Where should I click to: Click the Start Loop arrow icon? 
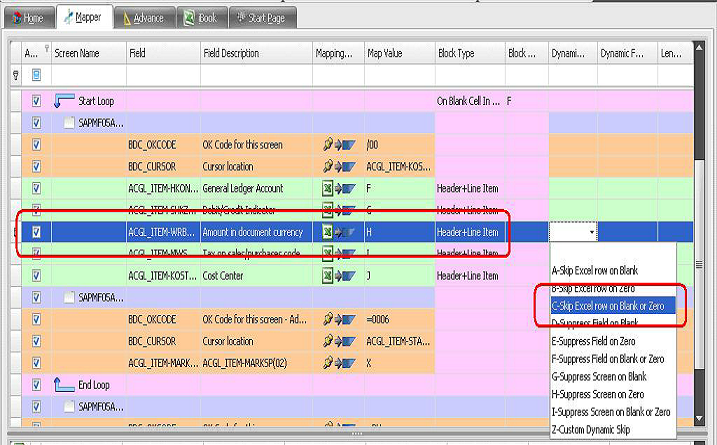pyautogui.click(x=64, y=100)
